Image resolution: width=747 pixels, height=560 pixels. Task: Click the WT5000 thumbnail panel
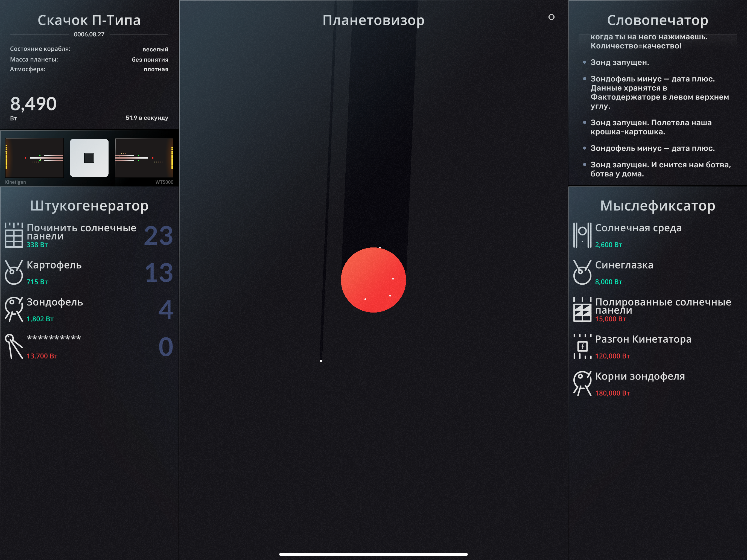pos(144,158)
